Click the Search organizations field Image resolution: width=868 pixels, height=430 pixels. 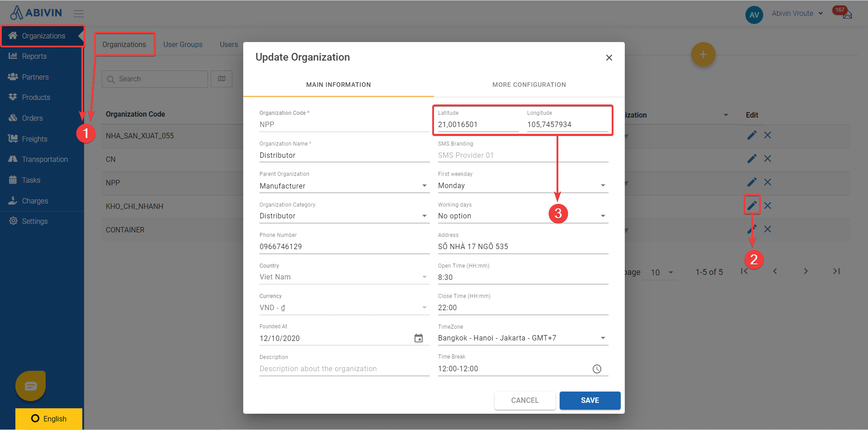(x=155, y=79)
